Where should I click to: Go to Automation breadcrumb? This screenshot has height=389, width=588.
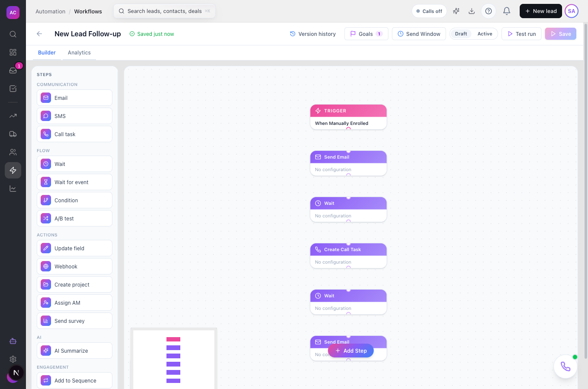point(51,12)
